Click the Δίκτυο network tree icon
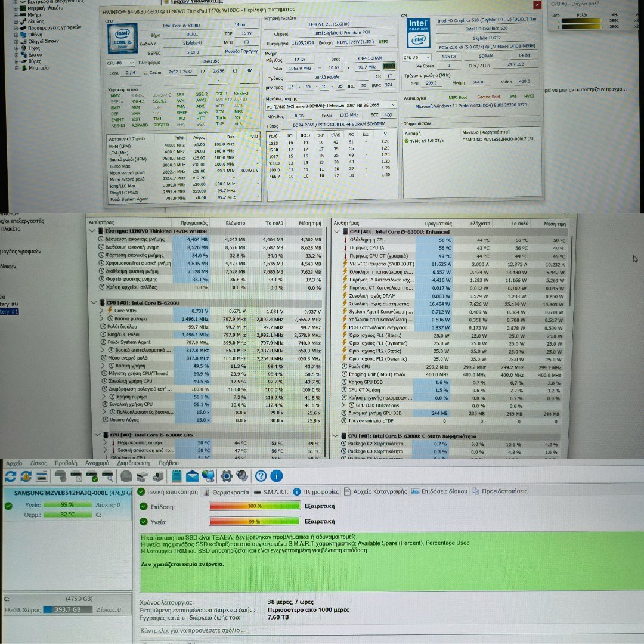 tap(23, 55)
